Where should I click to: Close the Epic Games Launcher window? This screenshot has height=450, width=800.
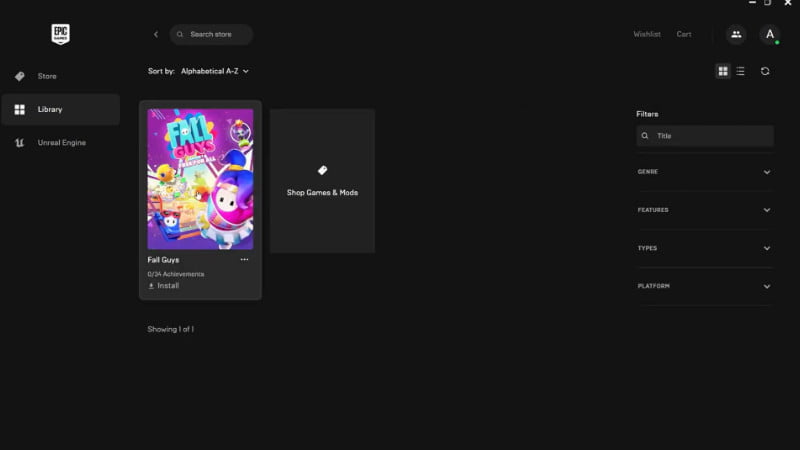tap(788, 3)
